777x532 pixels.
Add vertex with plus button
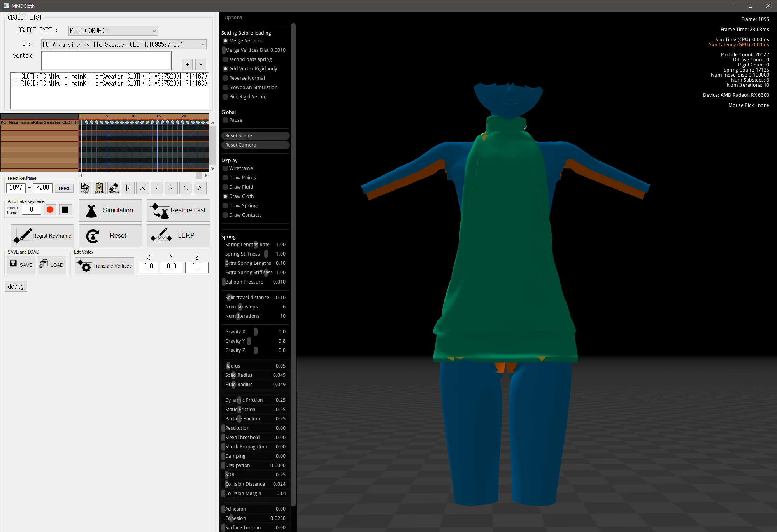coord(187,64)
